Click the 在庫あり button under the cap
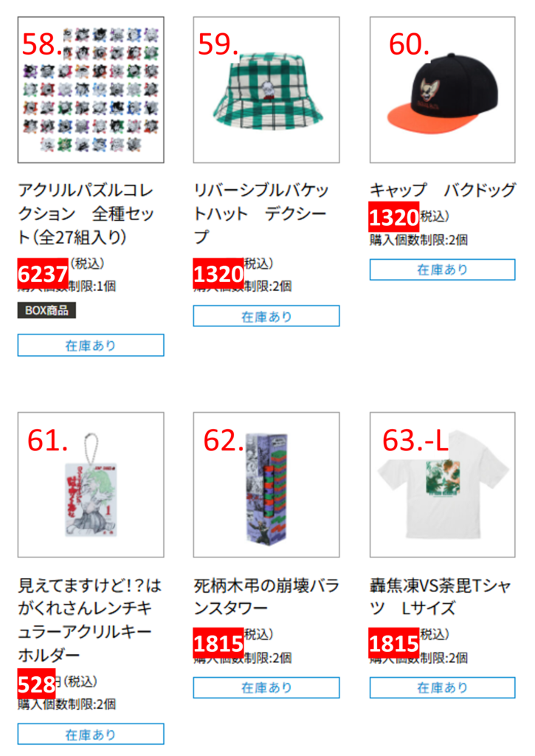Screen dimensions: 535x756 443,269
